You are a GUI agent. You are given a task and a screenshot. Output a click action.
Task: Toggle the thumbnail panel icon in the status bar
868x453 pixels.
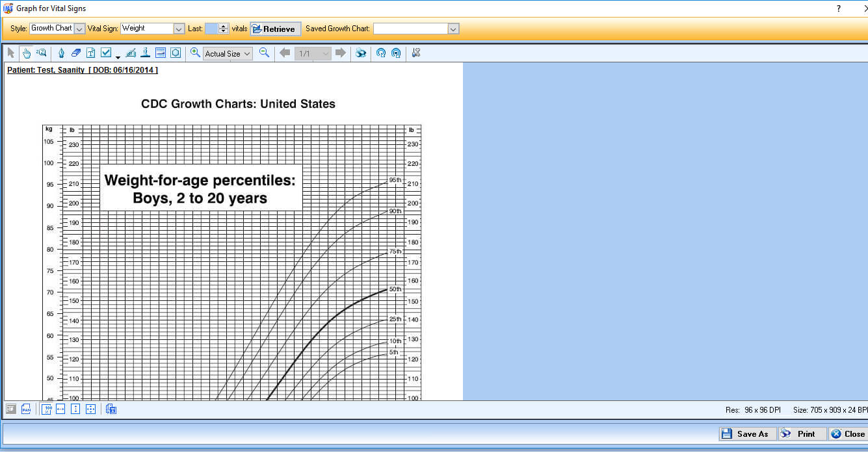click(x=10, y=409)
